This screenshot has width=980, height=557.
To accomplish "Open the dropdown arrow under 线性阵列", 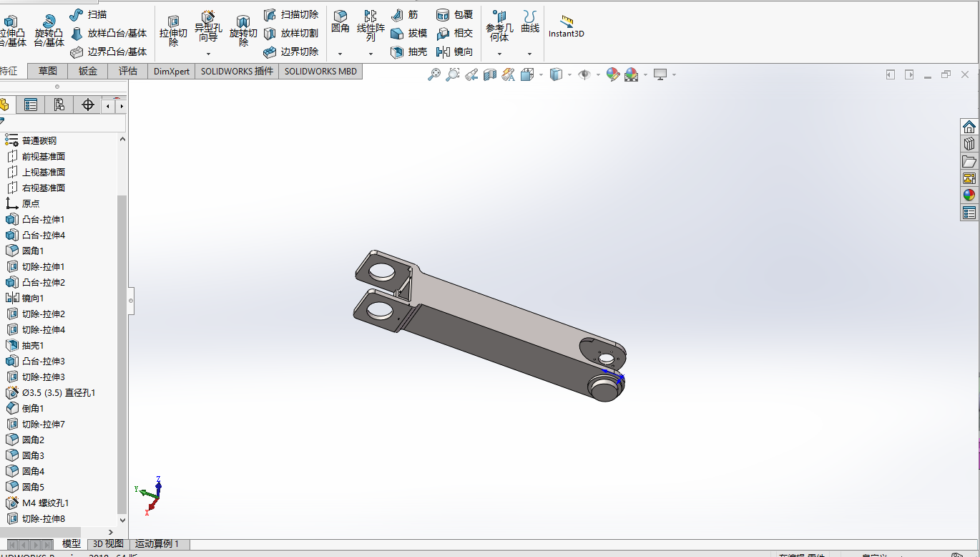I will (x=371, y=54).
